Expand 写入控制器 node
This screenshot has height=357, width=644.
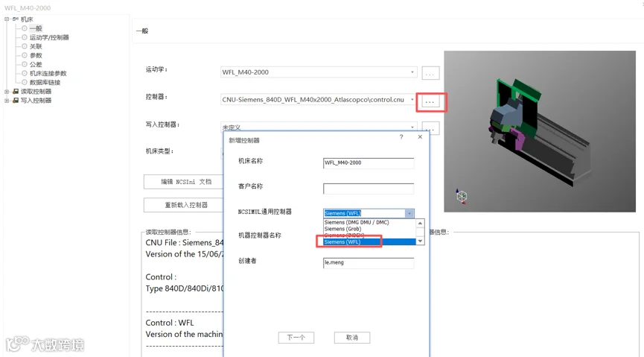(7, 101)
